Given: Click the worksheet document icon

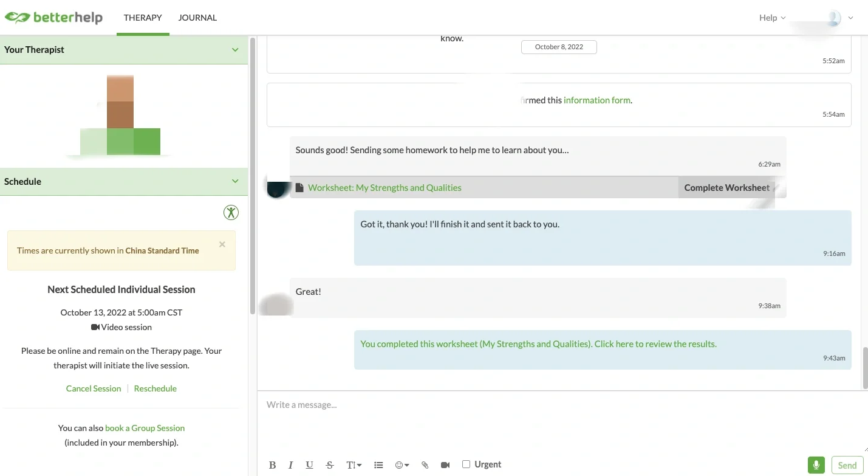Looking at the screenshot, I should click(x=299, y=188).
